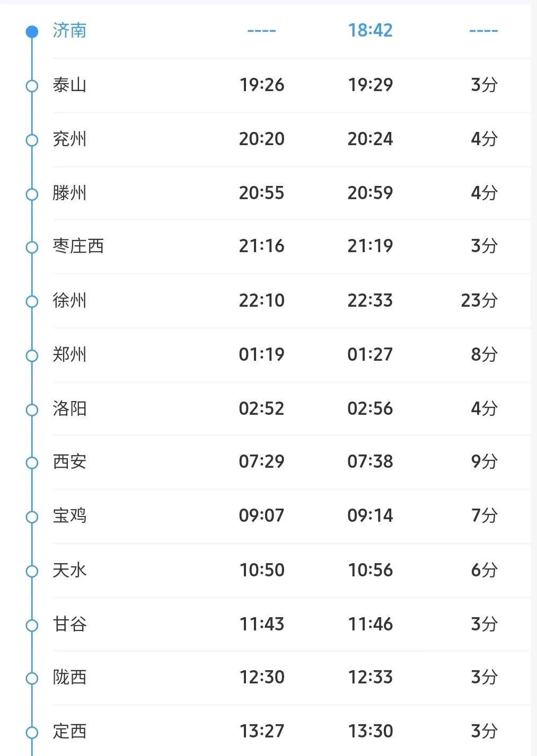Select the 23分 stop duration at 徐州

[479, 300]
